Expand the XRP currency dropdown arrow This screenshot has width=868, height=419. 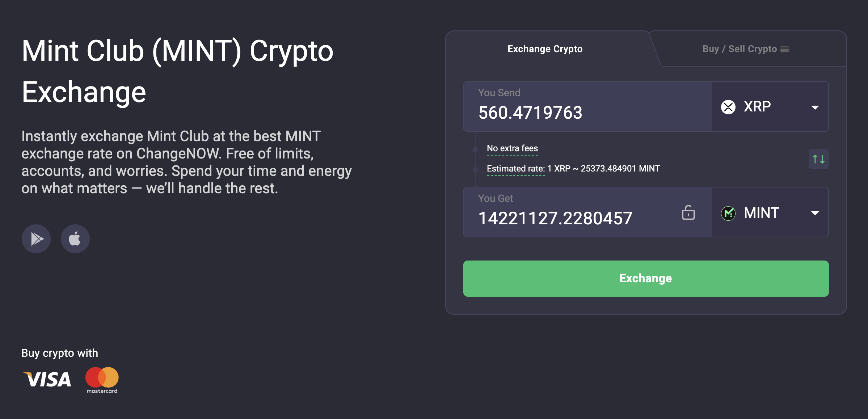point(815,107)
